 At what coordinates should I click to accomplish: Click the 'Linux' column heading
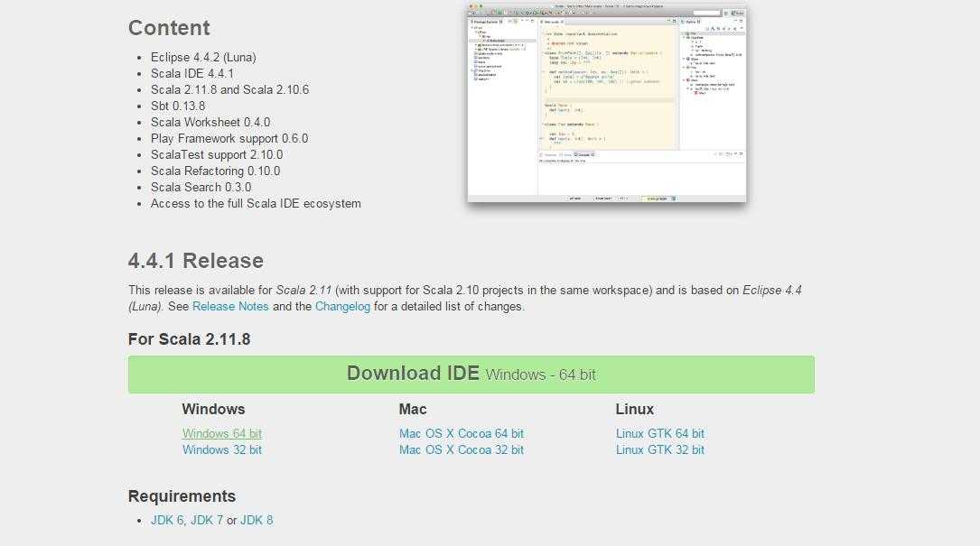[634, 409]
